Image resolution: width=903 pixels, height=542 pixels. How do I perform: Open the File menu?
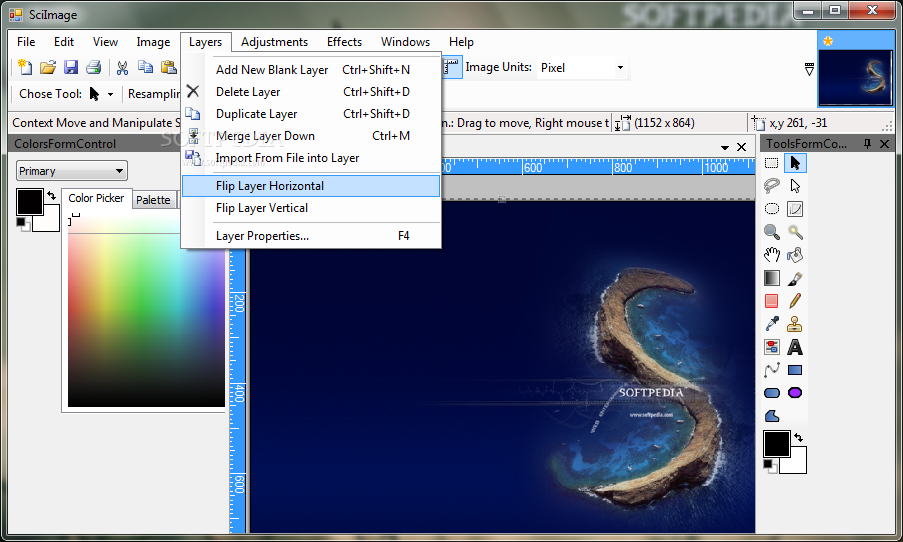26,42
